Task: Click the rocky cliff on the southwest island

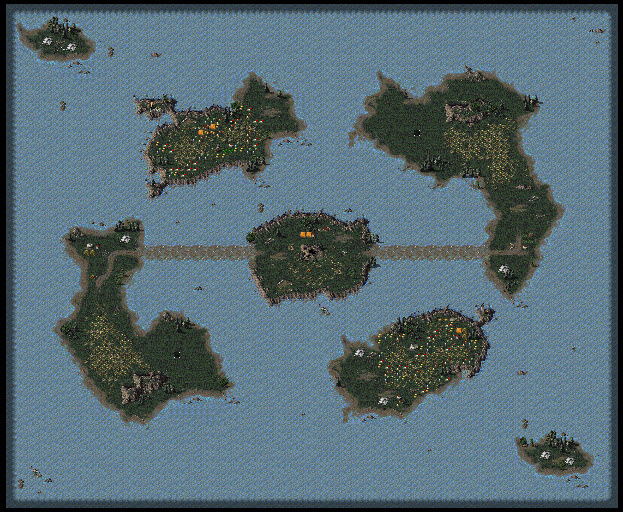Action: 143,383
